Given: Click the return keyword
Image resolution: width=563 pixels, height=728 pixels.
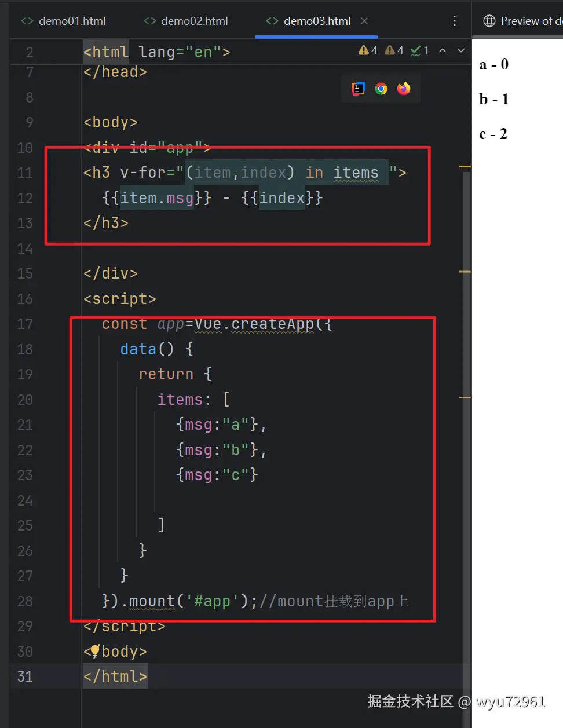Looking at the screenshot, I should pyautogui.click(x=166, y=374).
